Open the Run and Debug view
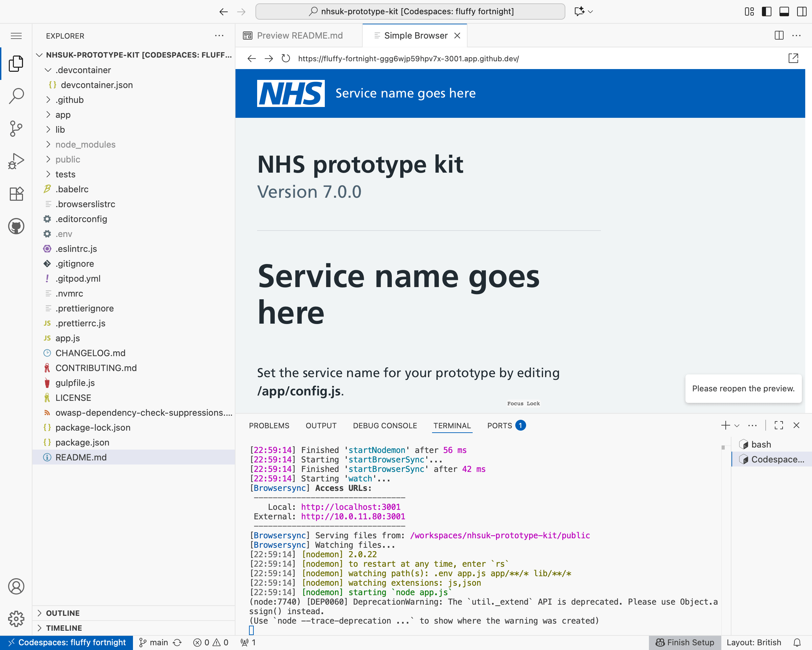 pyautogui.click(x=16, y=161)
